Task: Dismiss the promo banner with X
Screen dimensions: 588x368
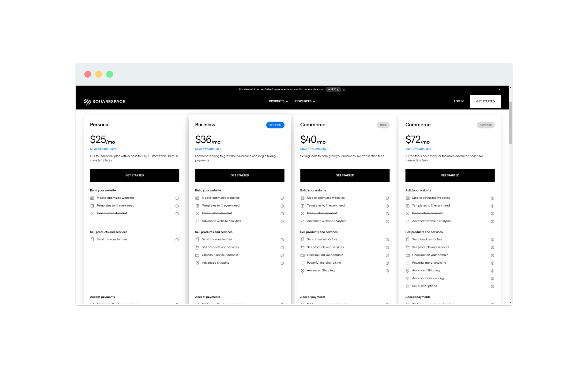Action: coord(499,90)
